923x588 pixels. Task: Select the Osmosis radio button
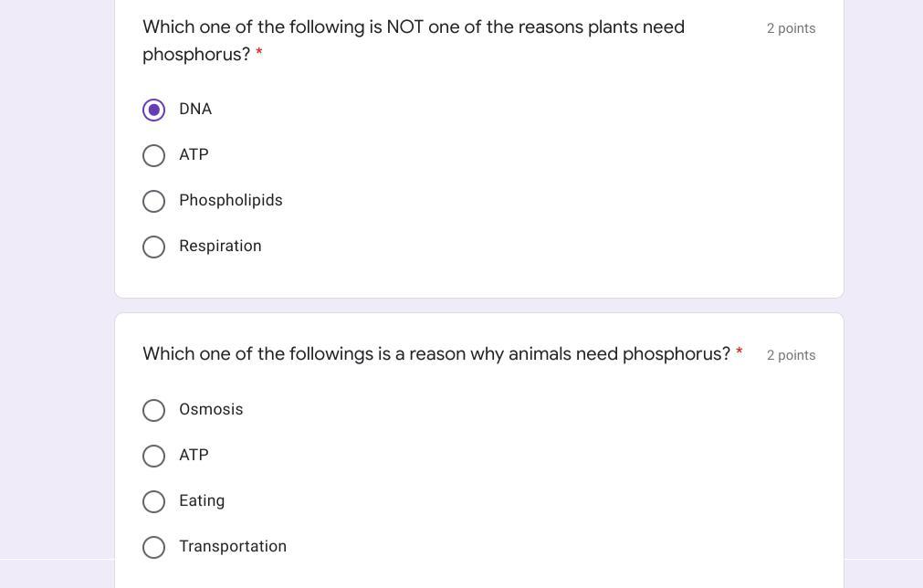tap(153, 410)
